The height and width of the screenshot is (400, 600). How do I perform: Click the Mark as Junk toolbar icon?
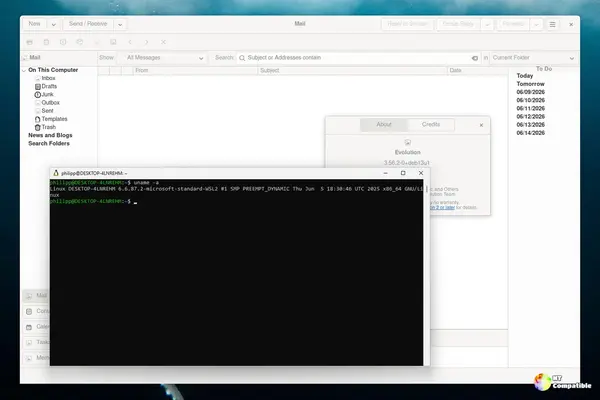tap(63, 42)
